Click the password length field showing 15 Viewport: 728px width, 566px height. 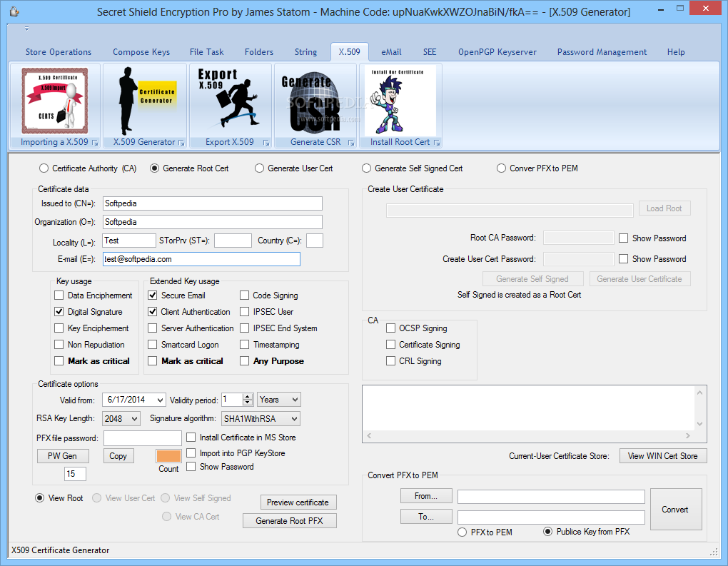(x=75, y=474)
